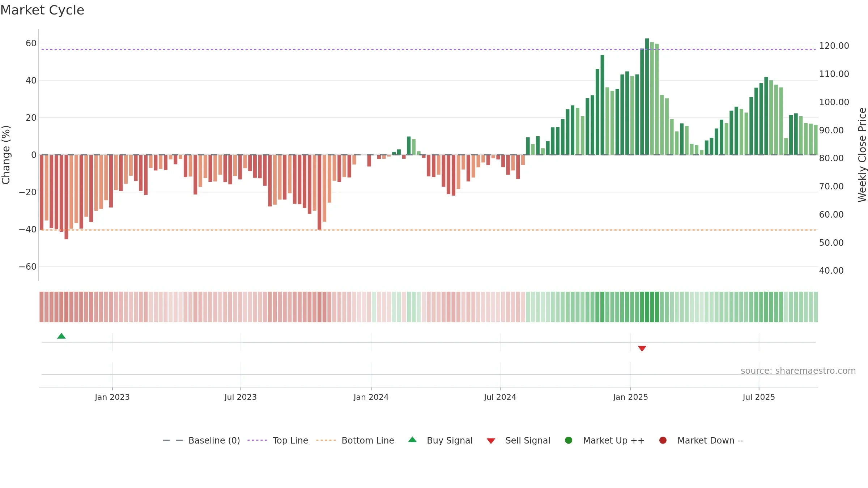The width and height of the screenshot is (868, 488).
Task: Click the 50.00 price axis label
Action: [831, 243]
